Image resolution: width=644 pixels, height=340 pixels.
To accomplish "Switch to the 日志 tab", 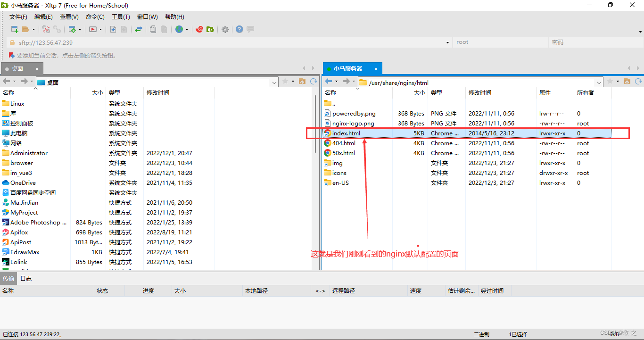I will point(26,279).
